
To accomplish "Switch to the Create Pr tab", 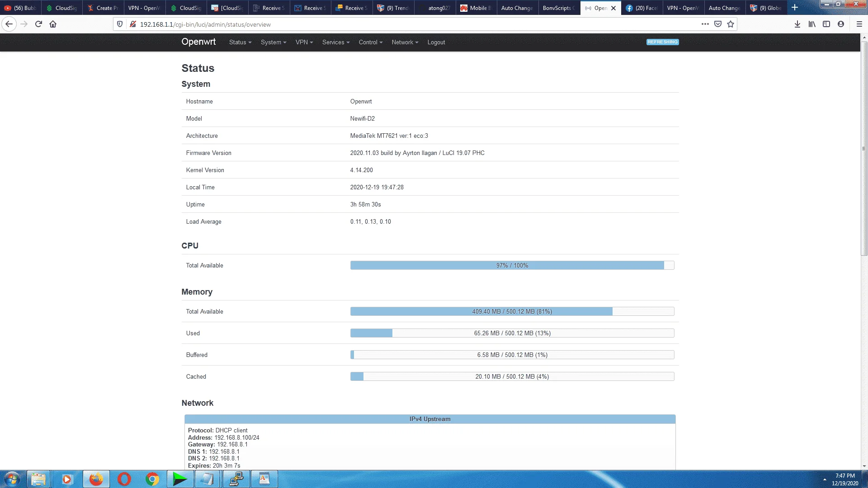I will 103,8.
